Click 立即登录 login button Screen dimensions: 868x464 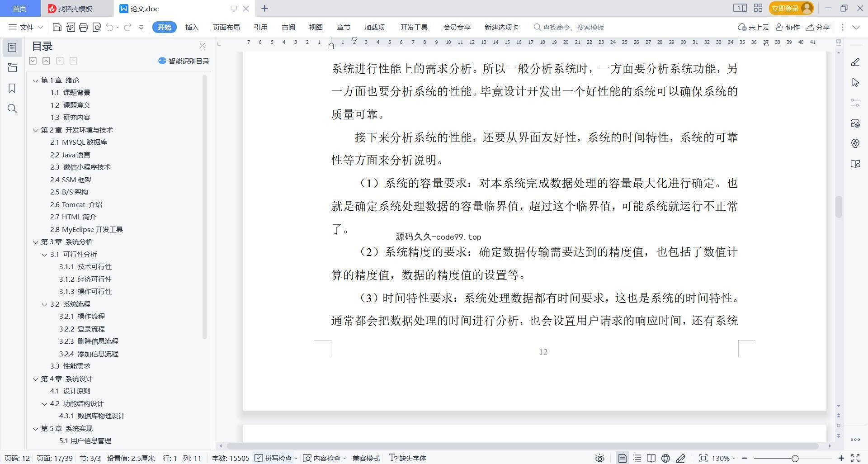[x=791, y=8]
